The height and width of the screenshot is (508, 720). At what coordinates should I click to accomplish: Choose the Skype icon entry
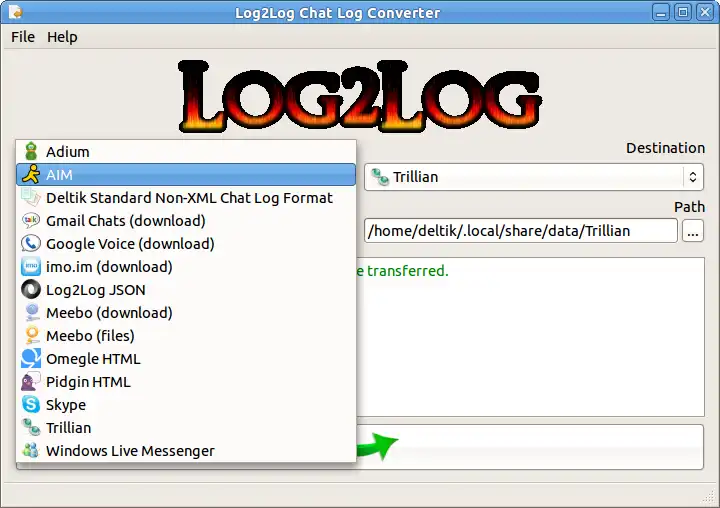(31, 404)
